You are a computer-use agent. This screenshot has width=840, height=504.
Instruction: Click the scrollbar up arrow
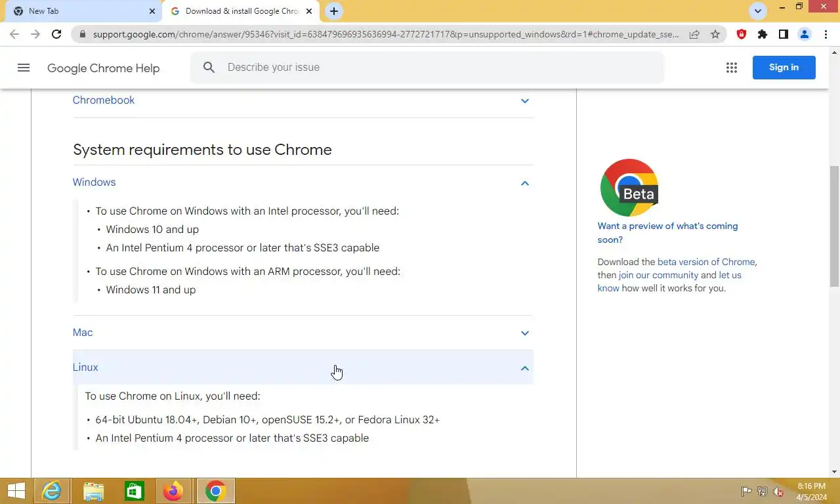click(834, 51)
